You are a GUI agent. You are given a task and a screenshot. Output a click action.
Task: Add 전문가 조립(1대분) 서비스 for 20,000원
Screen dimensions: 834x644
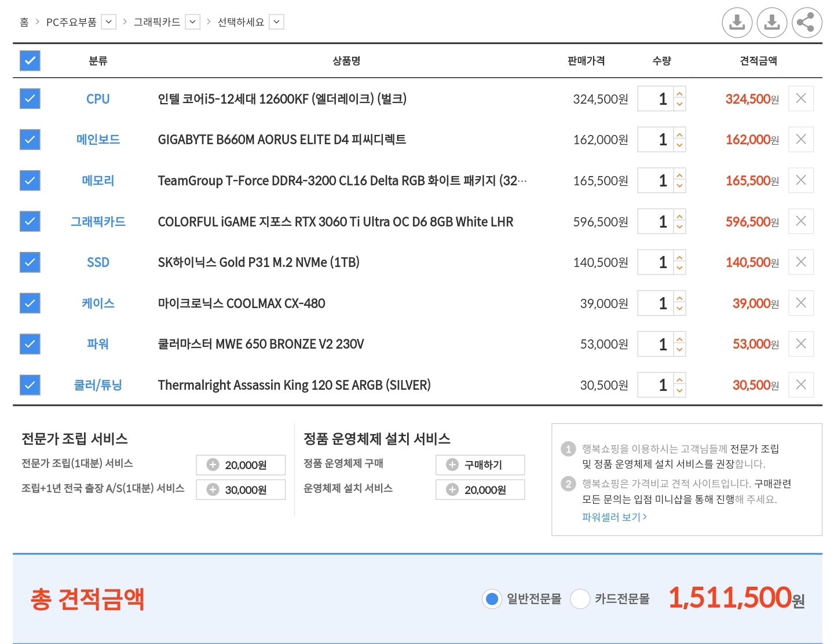240,465
